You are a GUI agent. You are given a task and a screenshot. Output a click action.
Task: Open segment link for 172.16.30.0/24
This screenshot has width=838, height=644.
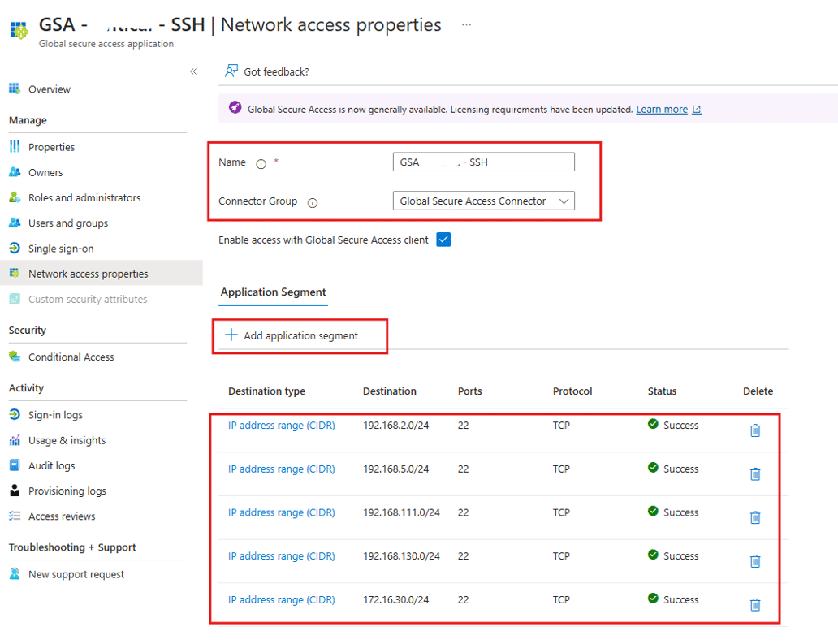point(282,600)
